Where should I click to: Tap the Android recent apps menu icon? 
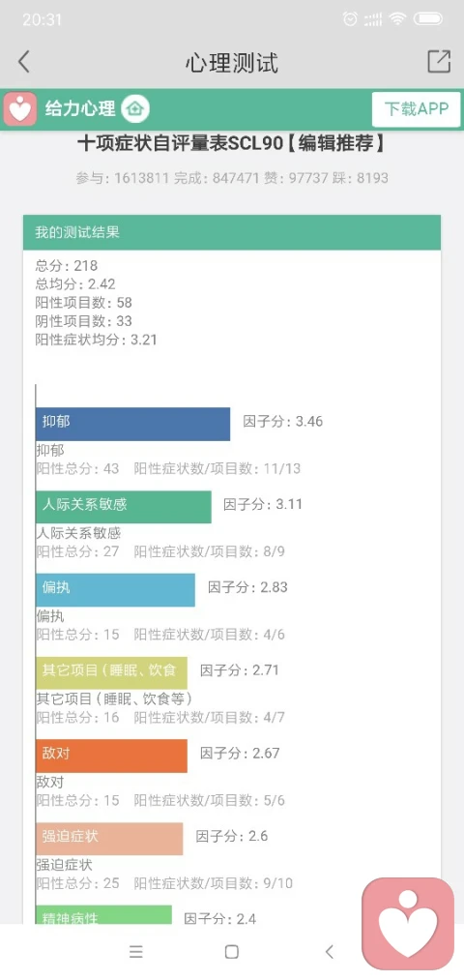(136, 952)
